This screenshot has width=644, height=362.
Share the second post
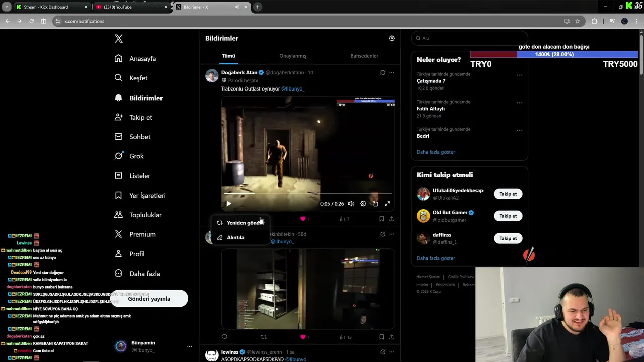click(x=392, y=337)
